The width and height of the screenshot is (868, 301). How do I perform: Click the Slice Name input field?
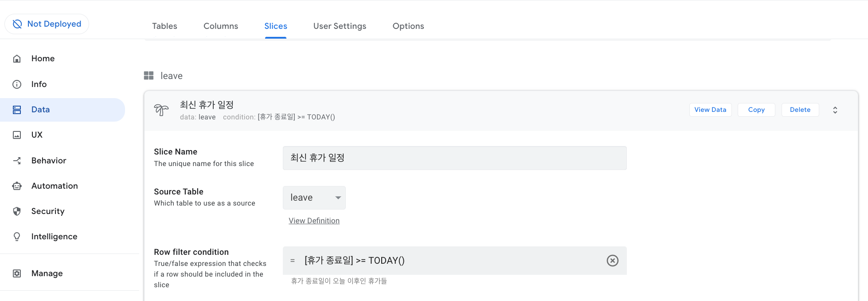click(x=454, y=158)
